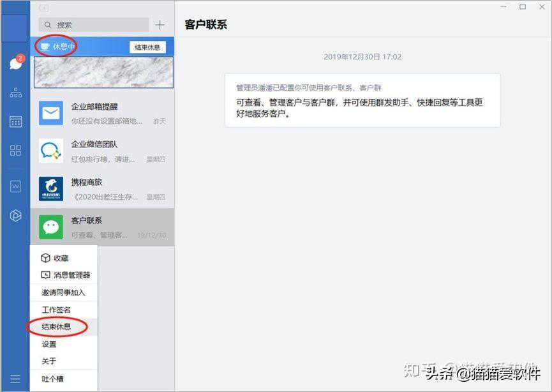Open the 企业邮箱提醒 conversation
The width and height of the screenshot is (552, 392).
click(102, 113)
